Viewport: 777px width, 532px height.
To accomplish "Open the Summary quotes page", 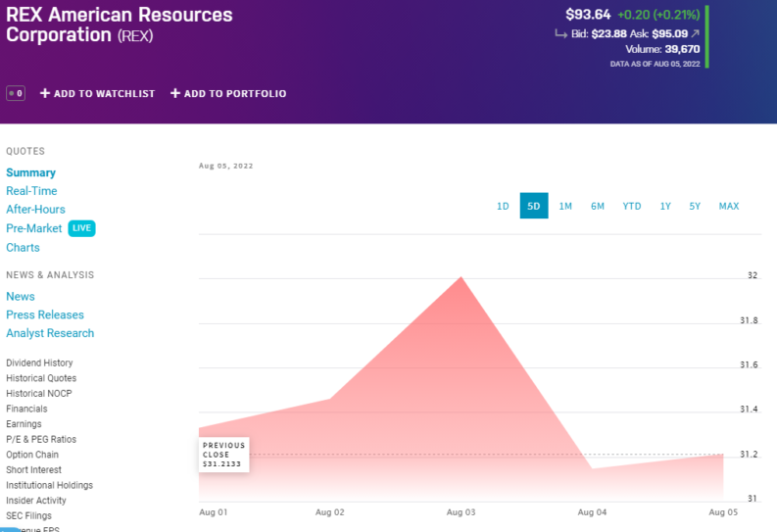I will (30, 172).
